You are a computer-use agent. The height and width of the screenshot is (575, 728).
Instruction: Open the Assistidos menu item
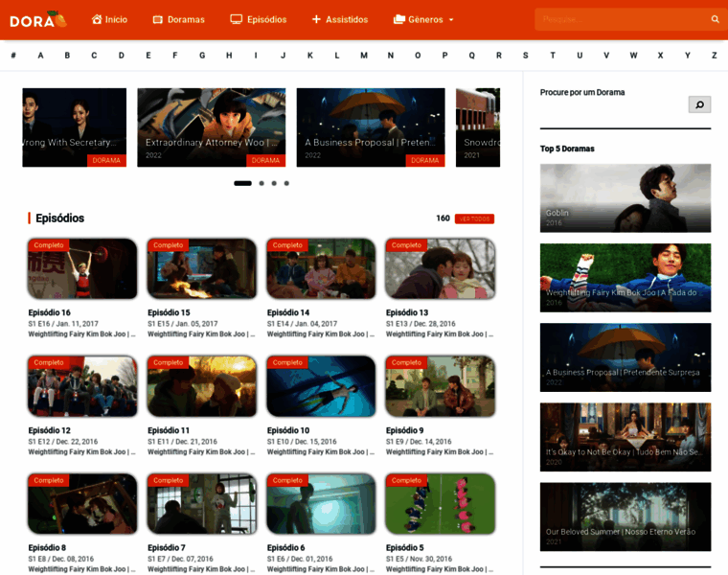pyautogui.click(x=347, y=19)
